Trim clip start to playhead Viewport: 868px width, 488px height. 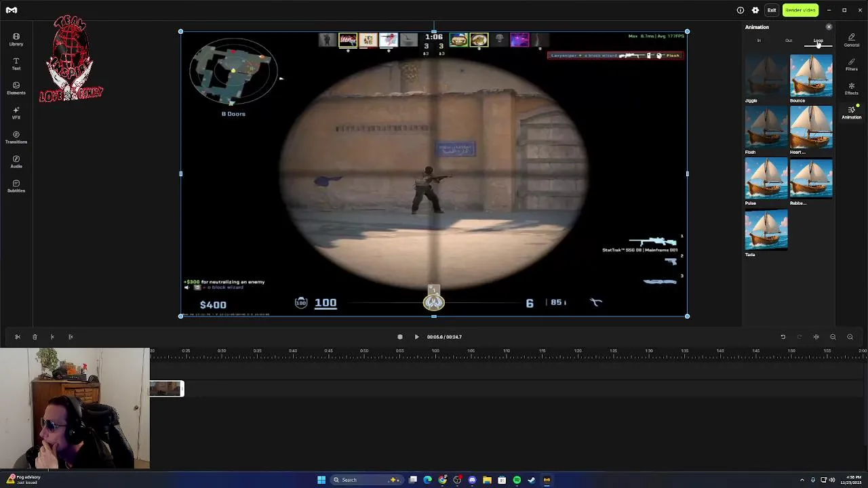[52, 337]
